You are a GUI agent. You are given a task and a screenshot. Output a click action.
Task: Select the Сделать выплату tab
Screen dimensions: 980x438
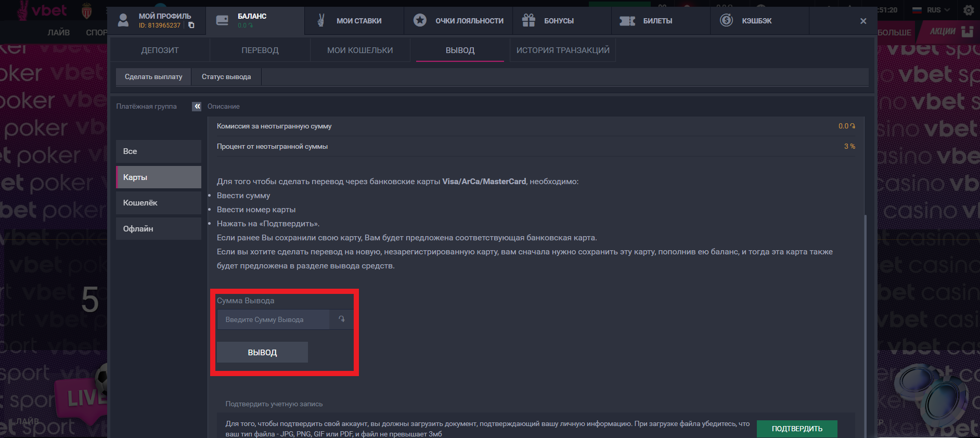coord(153,76)
